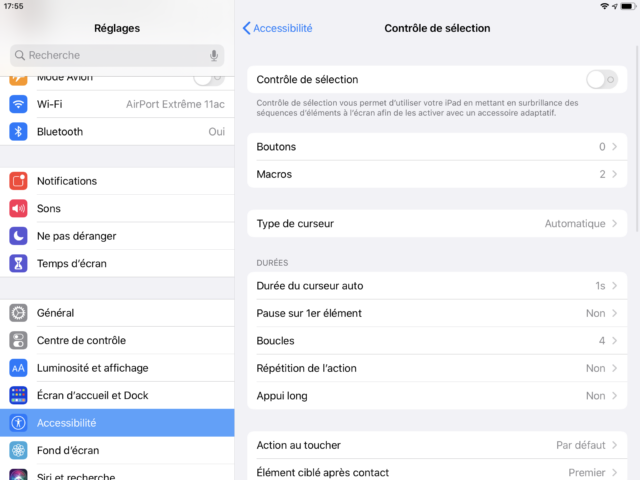Select Accessibilité in the sidebar
The image size is (640, 480).
pyautogui.click(x=117, y=423)
